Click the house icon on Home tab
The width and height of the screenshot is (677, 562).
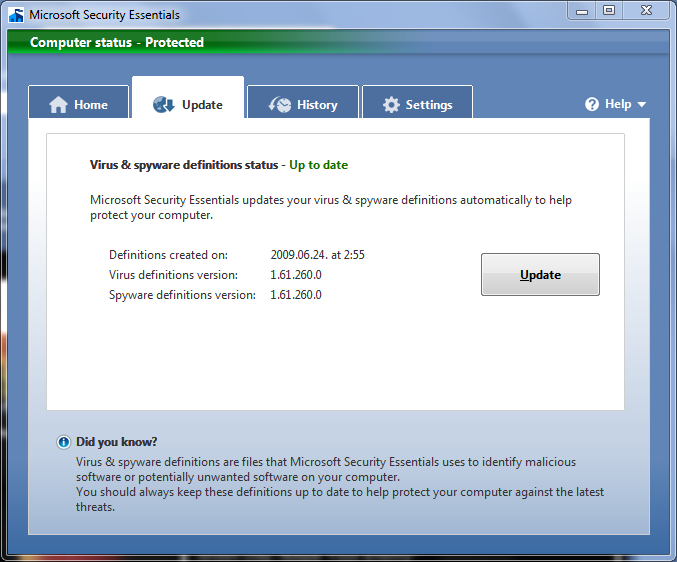[x=58, y=104]
